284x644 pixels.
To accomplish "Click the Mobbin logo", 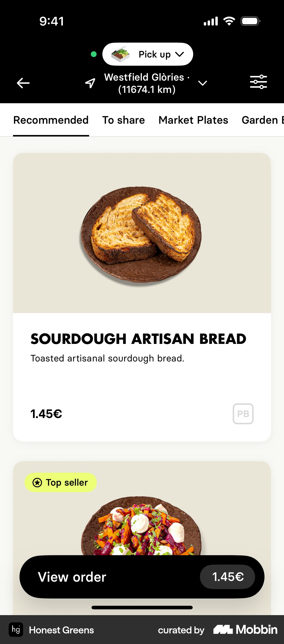I will point(245,630).
